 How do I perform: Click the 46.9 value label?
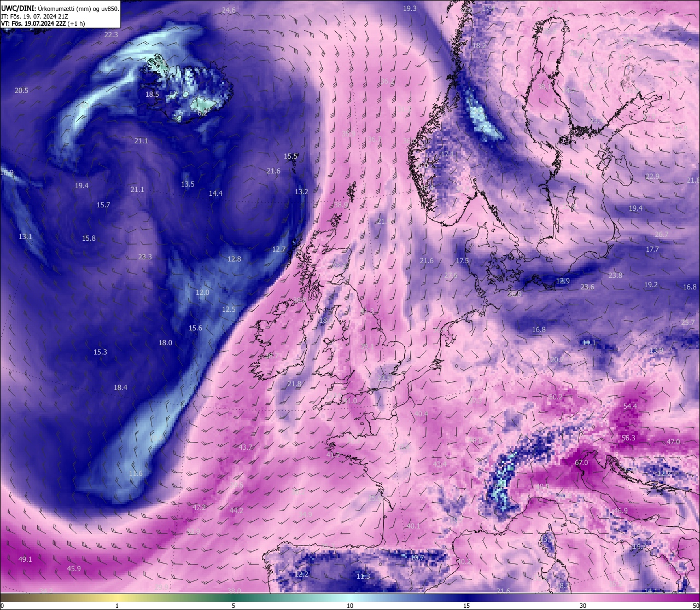pyautogui.click(x=621, y=511)
